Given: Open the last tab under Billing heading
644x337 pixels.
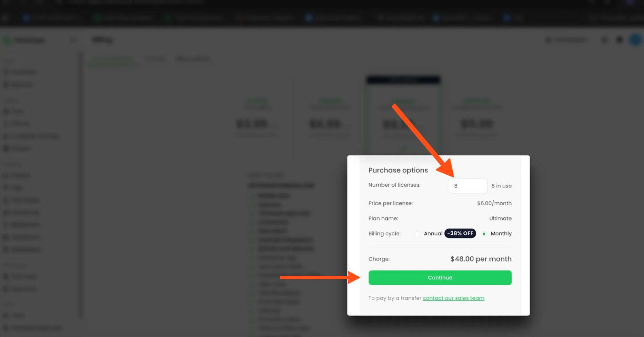Looking at the screenshot, I should [193, 59].
